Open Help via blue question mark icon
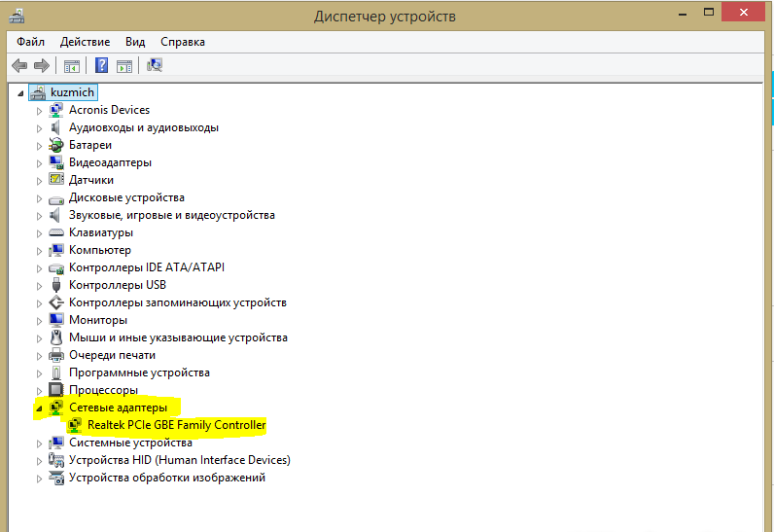 coord(102,65)
